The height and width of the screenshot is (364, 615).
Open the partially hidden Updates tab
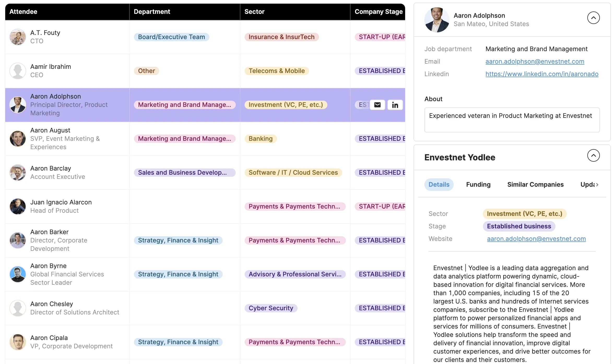(x=587, y=185)
